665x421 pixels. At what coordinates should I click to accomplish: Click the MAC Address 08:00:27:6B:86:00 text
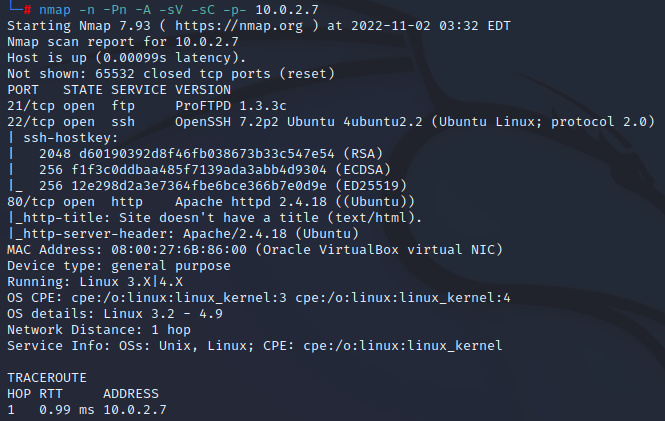click(x=160, y=249)
